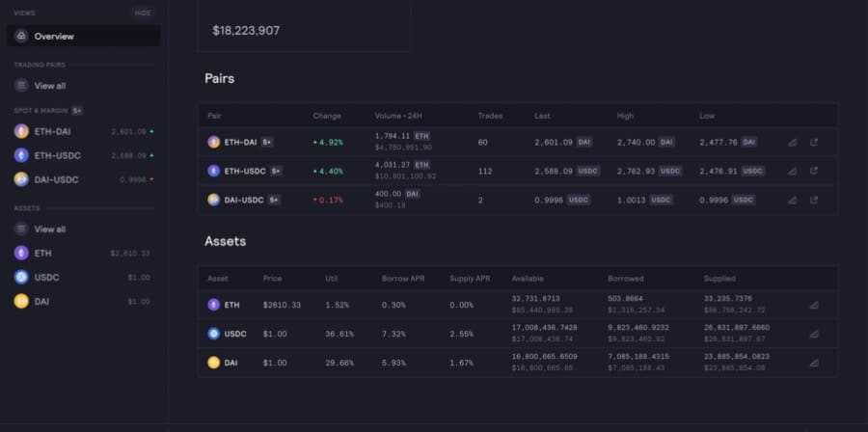Hide the sidebar views panel

point(143,13)
